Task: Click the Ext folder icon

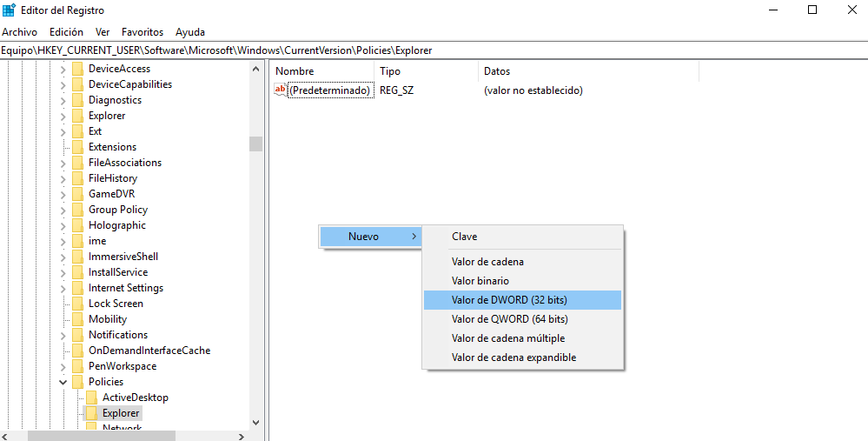Action: click(77, 132)
